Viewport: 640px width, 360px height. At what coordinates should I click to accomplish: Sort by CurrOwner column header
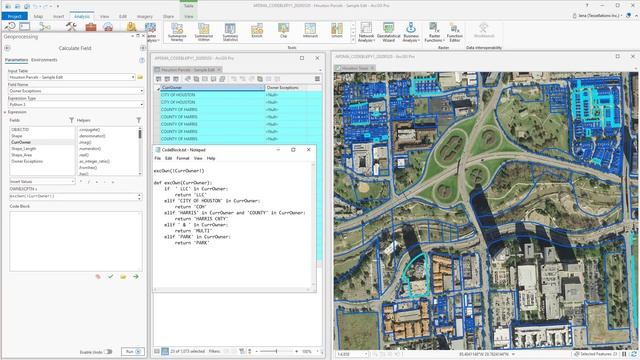coord(211,87)
